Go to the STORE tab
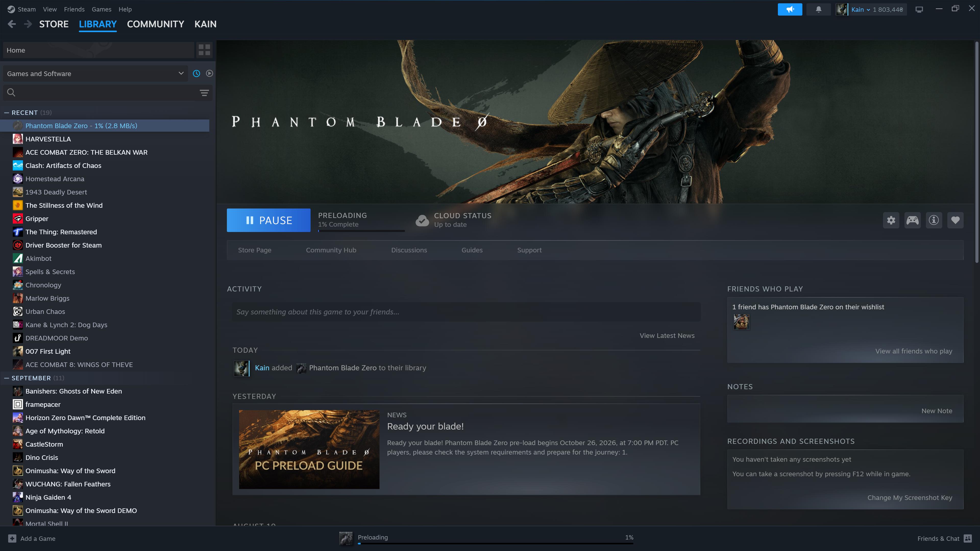The height and width of the screenshot is (551, 980). coord(54,24)
